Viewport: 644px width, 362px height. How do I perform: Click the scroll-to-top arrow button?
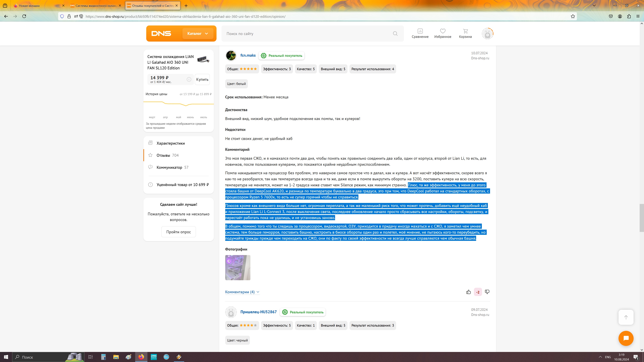click(626, 317)
